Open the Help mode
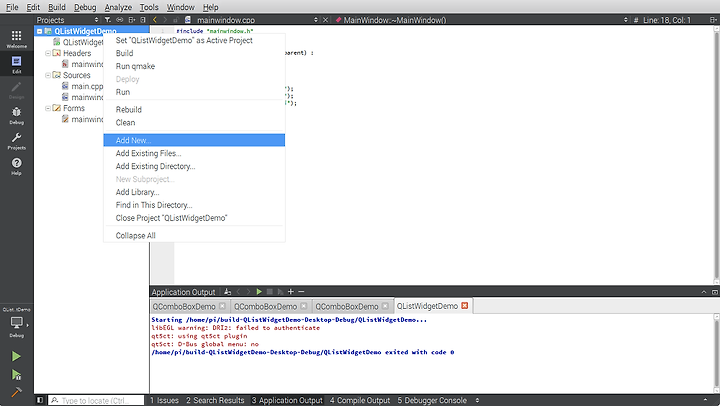The image size is (720, 406). (x=17, y=166)
